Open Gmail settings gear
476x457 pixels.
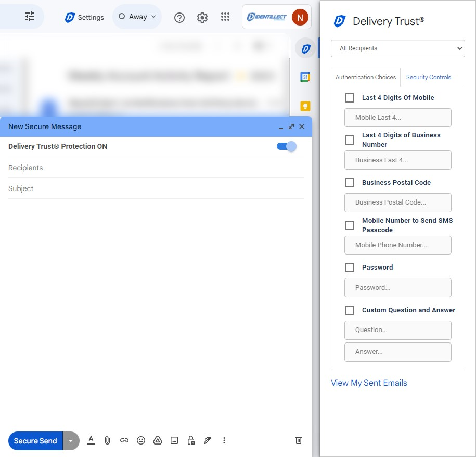[x=202, y=18]
